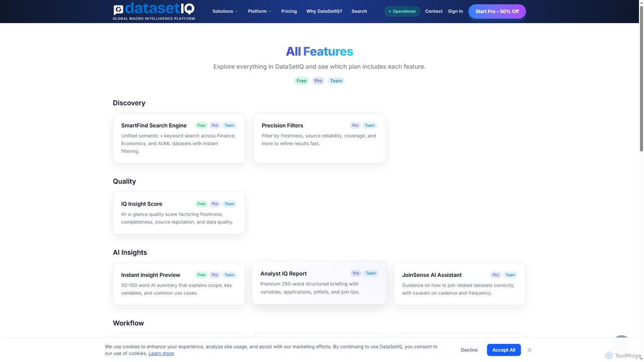Open the IQ Insight Score card
The height and width of the screenshot is (362, 644).
pyautogui.click(x=179, y=213)
